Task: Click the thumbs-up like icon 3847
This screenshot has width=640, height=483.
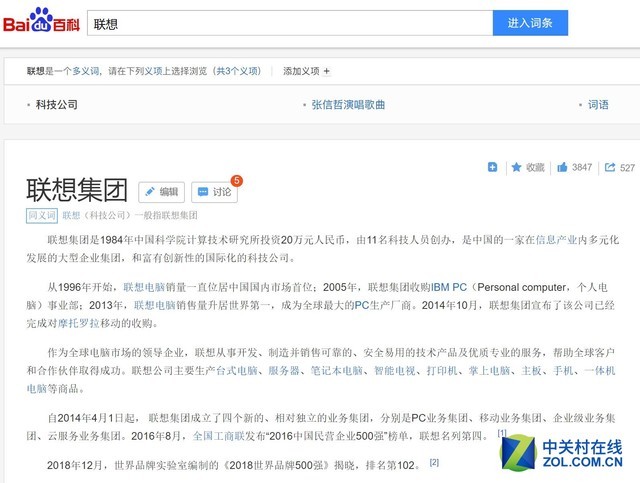Action: [562, 167]
